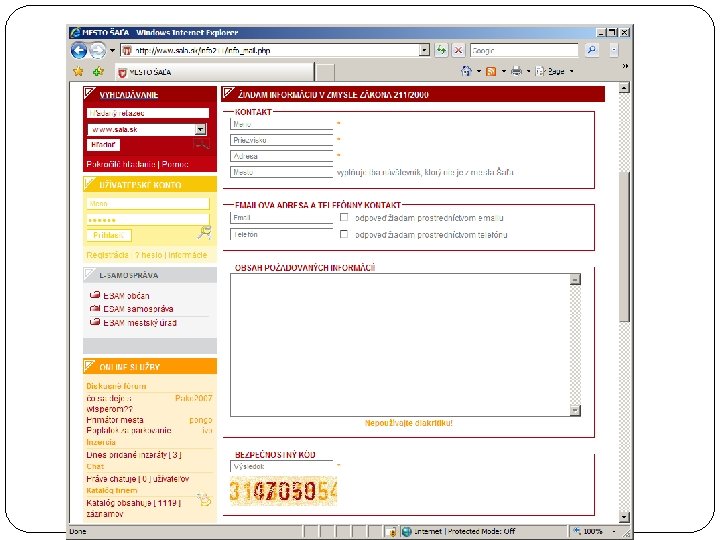The width and height of the screenshot is (720, 540).
Task: Click the page scrollbar down arrow
Action: pyautogui.click(x=624, y=517)
